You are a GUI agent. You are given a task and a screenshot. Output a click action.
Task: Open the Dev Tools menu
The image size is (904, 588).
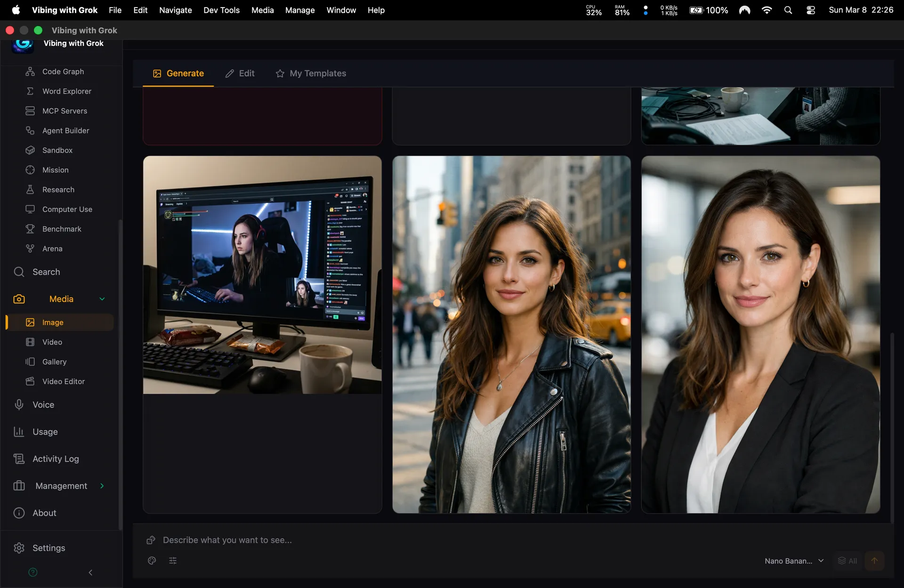tap(221, 10)
